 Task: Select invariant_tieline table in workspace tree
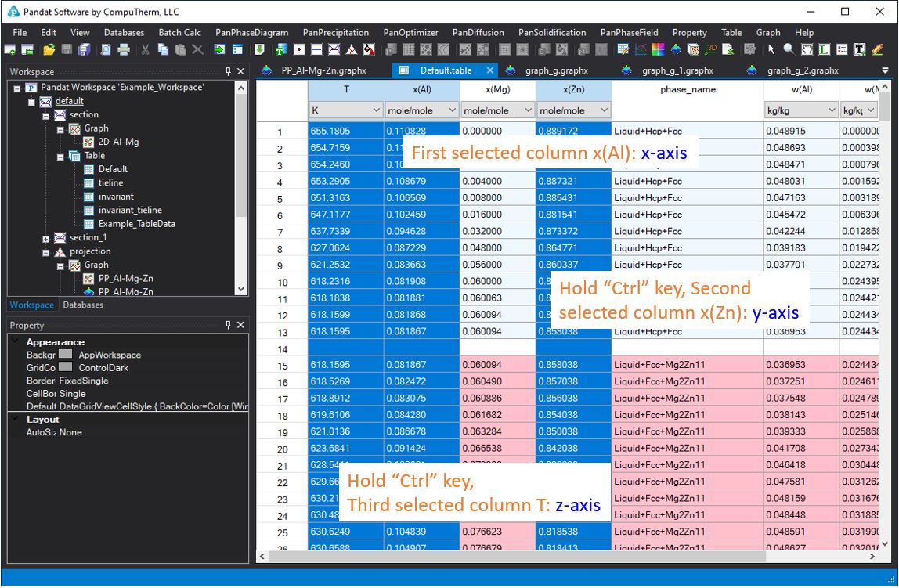tap(130, 210)
